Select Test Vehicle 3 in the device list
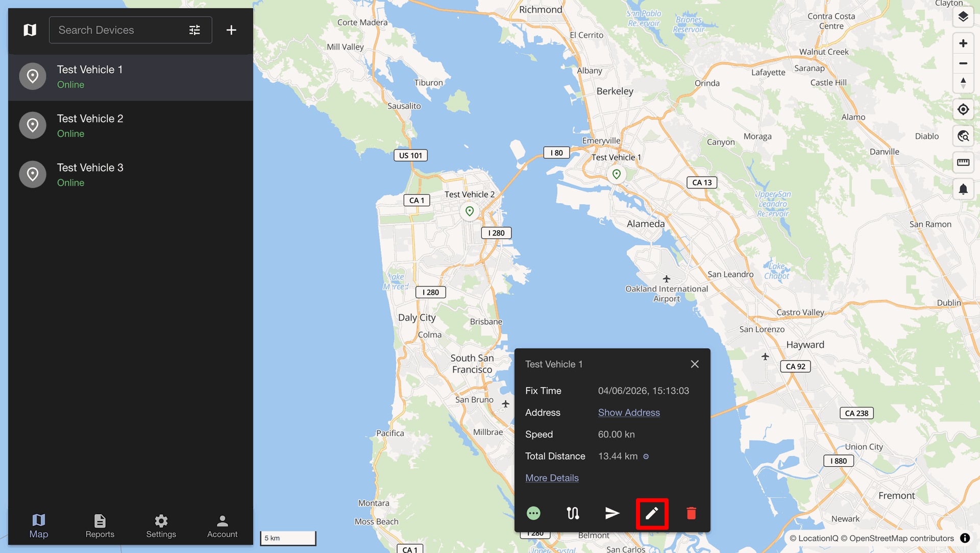The height and width of the screenshot is (553, 980). point(131,175)
